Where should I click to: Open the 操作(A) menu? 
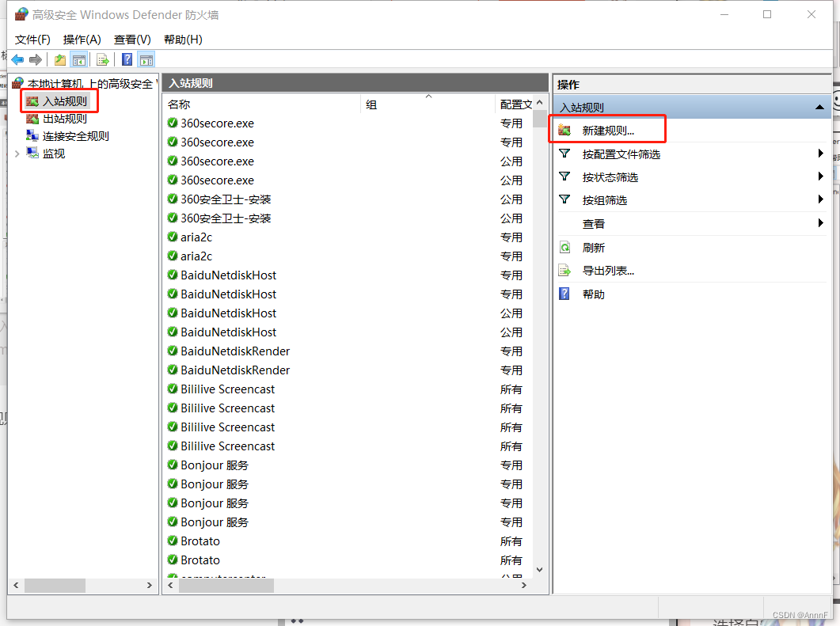(x=82, y=40)
